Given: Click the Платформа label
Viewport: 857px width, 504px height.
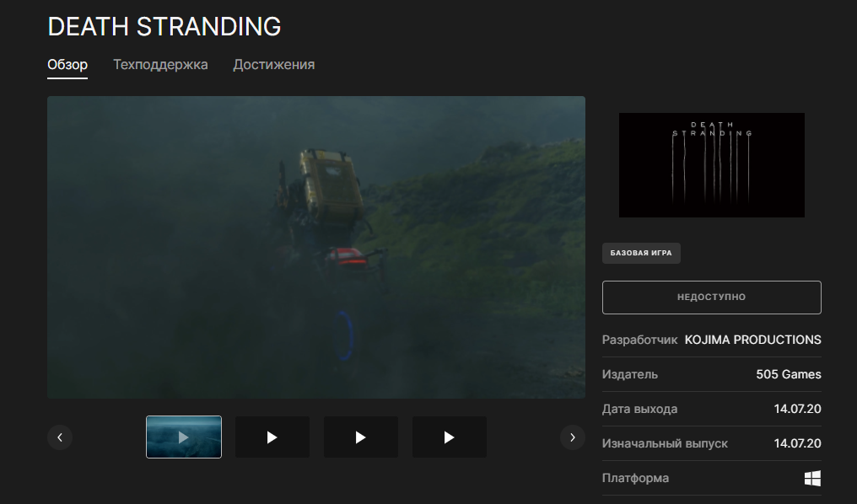Looking at the screenshot, I should point(635,479).
